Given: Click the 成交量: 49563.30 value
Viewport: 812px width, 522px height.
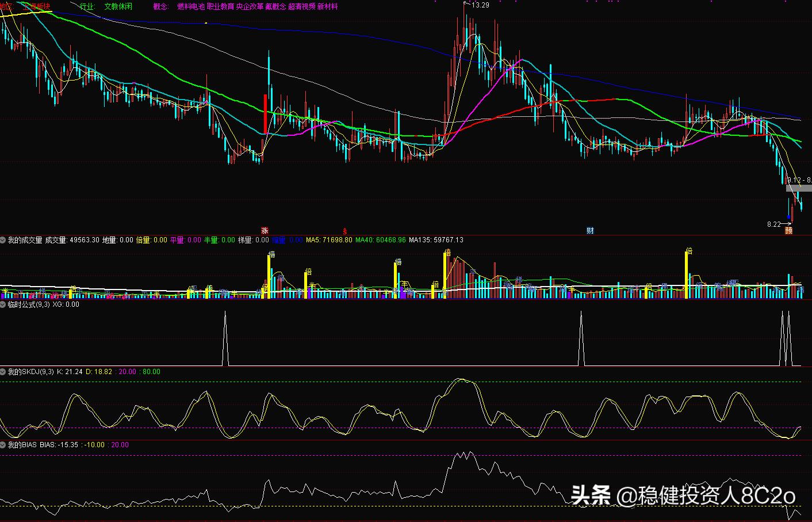Looking at the screenshot, I should coord(72,240).
